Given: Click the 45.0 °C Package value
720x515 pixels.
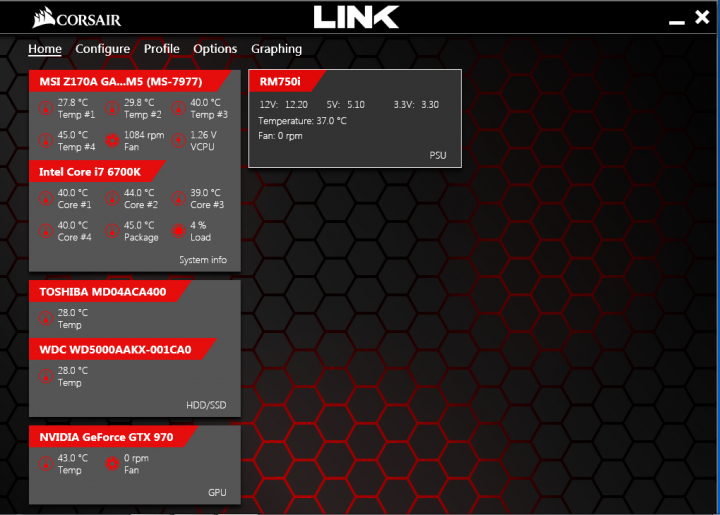Looking at the screenshot, I should (x=139, y=225).
